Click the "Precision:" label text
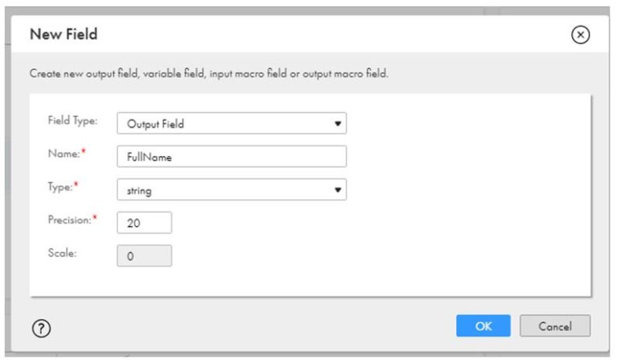This screenshot has width=617, height=364. (67, 219)
